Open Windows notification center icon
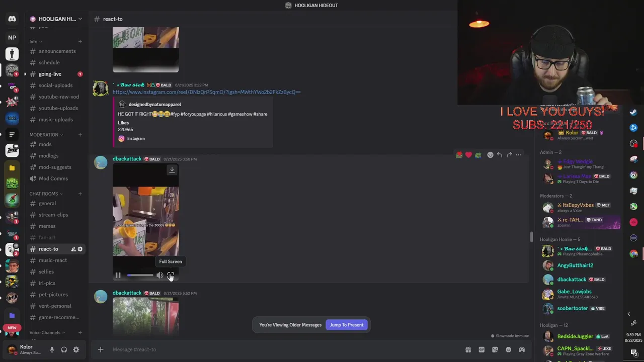This screenshot has width=644, height=362. point(634,352)
